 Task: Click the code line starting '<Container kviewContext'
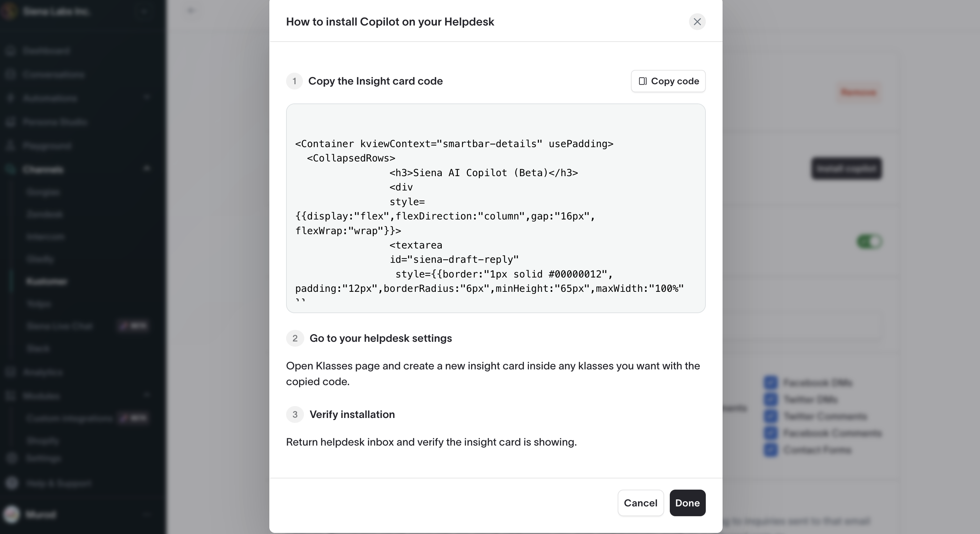coord(454,144)
